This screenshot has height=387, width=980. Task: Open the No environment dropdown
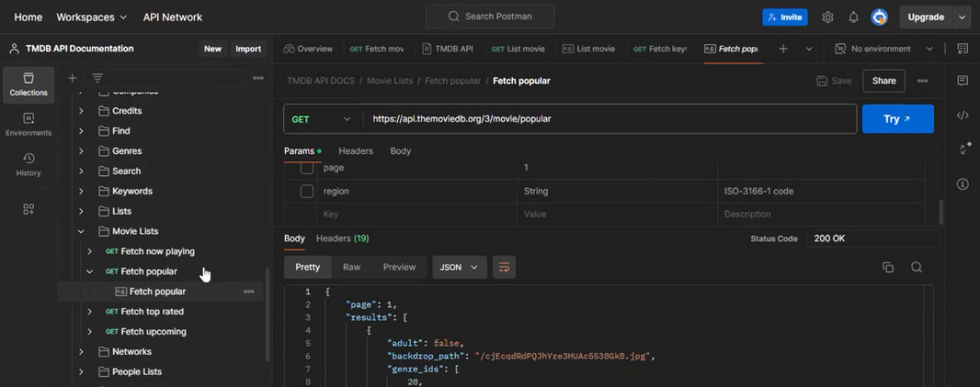coord(884,48)
